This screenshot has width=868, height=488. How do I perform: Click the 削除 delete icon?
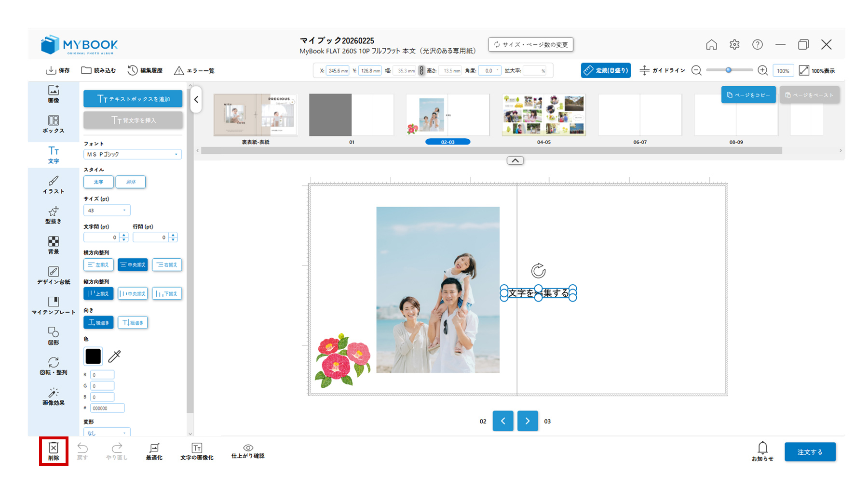(54, 451)
